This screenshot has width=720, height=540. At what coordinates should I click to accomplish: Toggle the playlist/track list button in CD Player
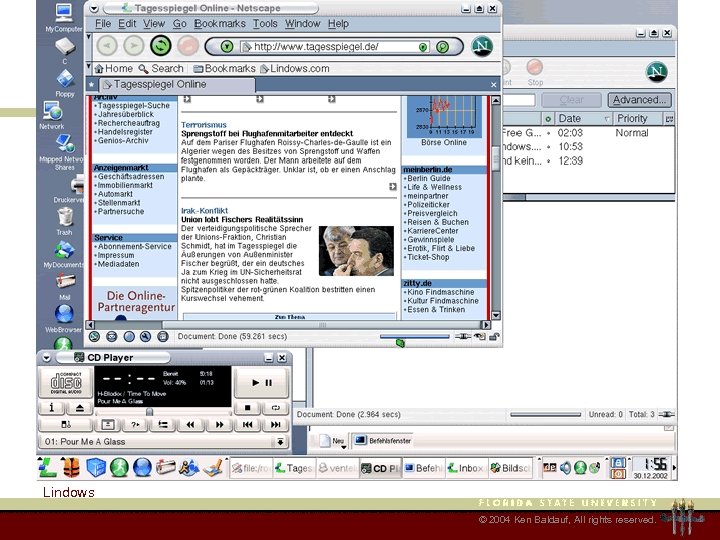tap(163, 425)
